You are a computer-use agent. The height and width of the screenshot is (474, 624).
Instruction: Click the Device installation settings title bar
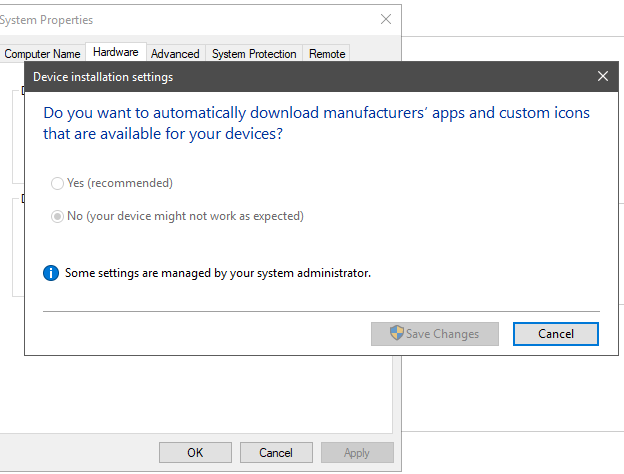point(300,76)
